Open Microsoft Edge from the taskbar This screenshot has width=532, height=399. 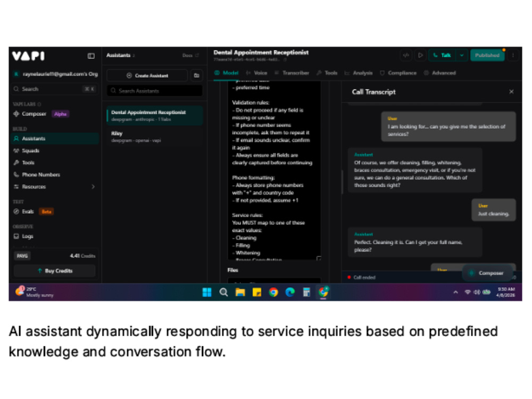click(x=290, y=292)
